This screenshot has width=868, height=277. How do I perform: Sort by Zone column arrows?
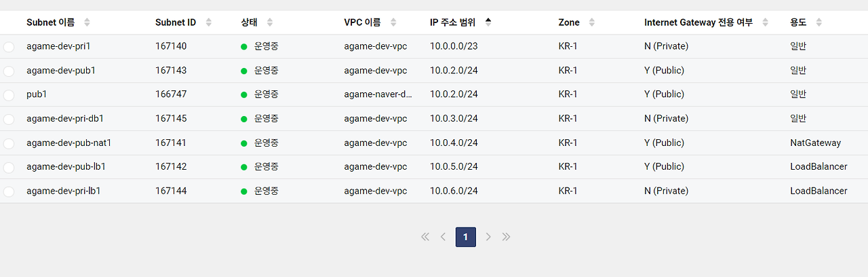click(592, 22)
